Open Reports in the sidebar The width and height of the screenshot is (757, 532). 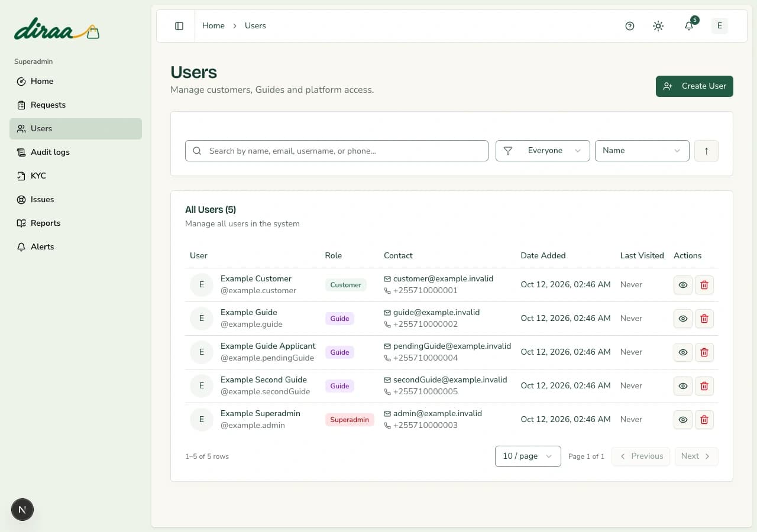pyautogui.click(x=76, y=223)
